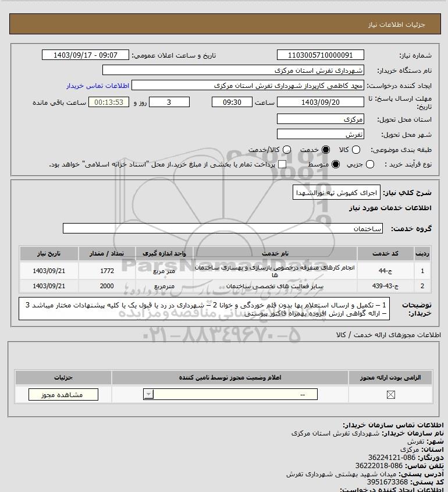The width and height of the screenshot is (448, 492).
Task: Click the phone number 36222018-086
Action: [379, 466]
